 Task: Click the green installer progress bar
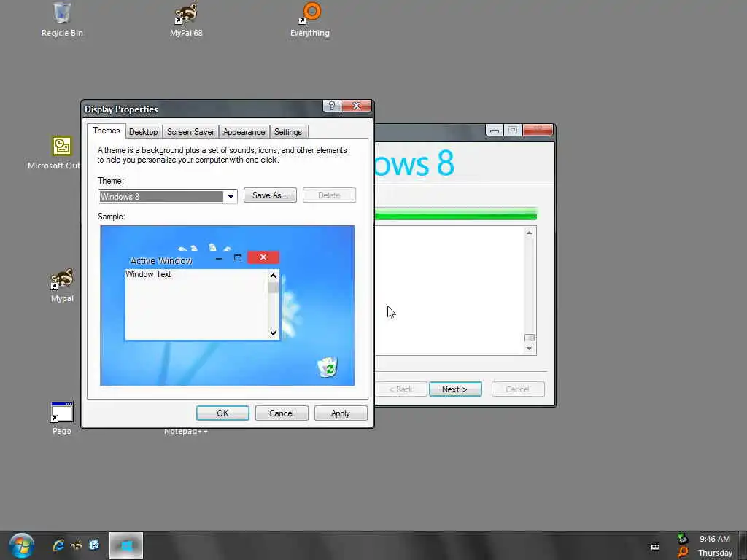[456, 214]
